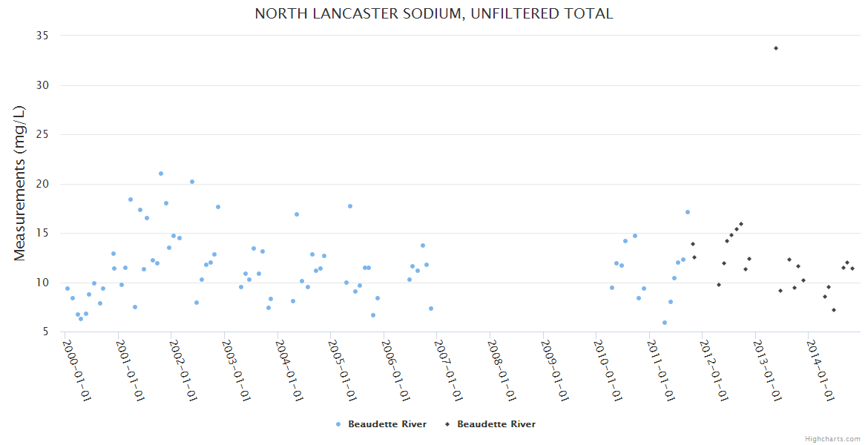The height and width of the screenshot is (445, 868).
Task: Open the Highcharts.com credit link
Action: (x=832, y=438)
